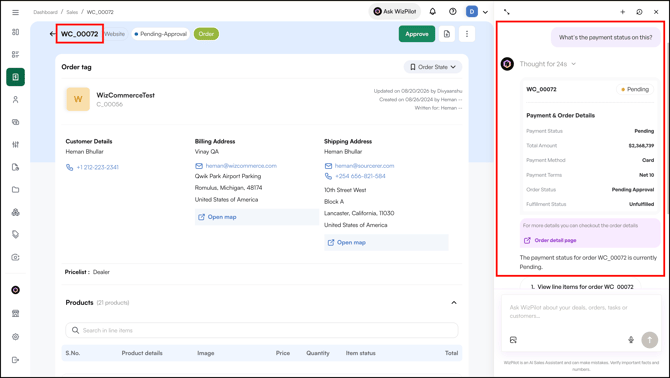
Task: Click Dashboard in breadcrumb
Action: pos(45,12)
